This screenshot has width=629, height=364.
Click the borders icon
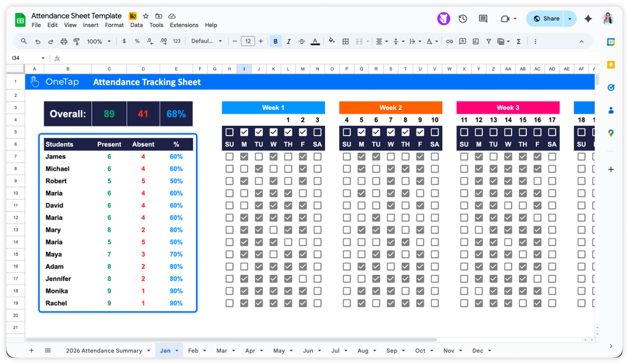(345, 41)
